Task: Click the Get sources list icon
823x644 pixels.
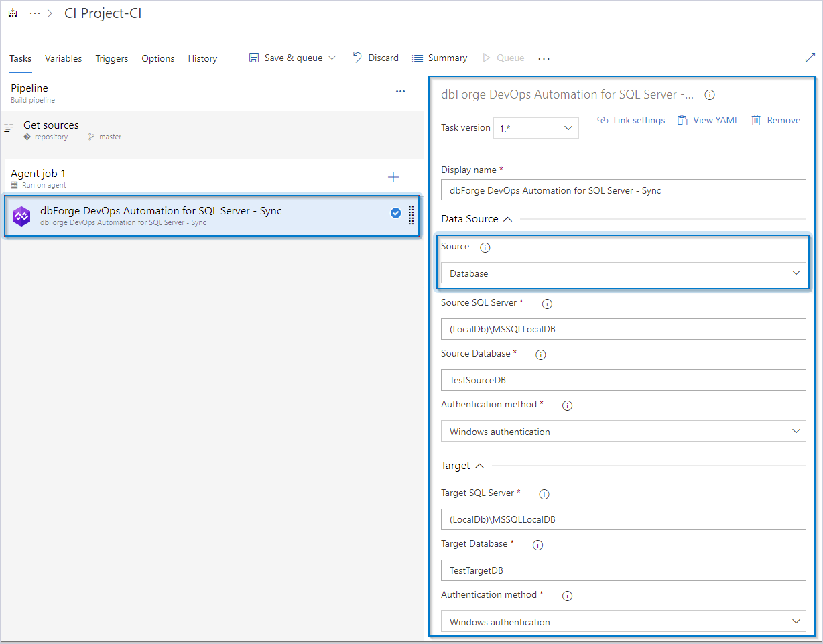Action: 9,127
